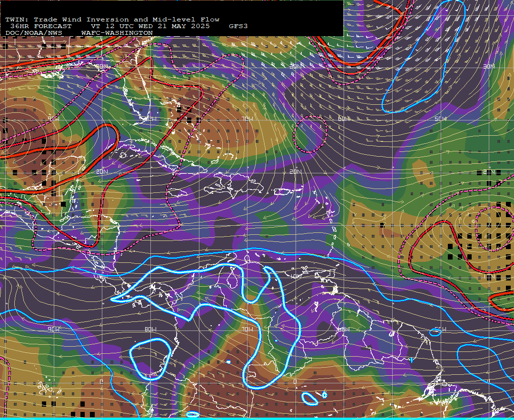Click the '21 MAY 2025' date text

point(184,26)
